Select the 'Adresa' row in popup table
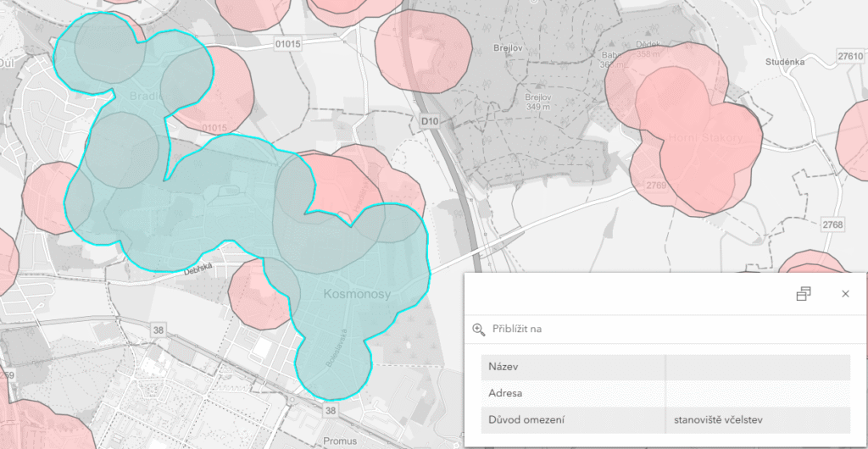The image size is (868, 449). click(x=572, y=393)
